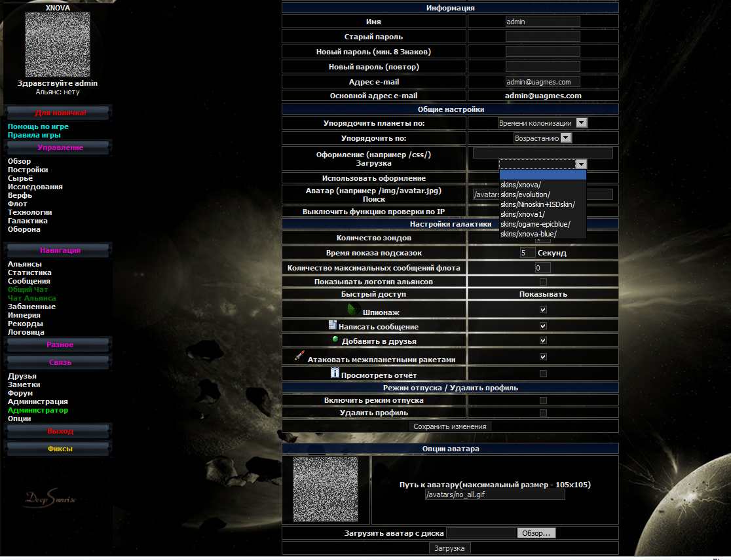Open Опции in the sidebar
731x560 pixels.
click(x=19, y=419)
